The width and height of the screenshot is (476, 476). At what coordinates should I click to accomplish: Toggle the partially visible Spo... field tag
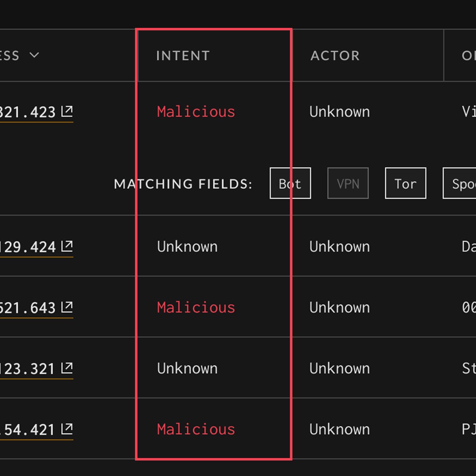pyautogui.click(x=460, y=183)
